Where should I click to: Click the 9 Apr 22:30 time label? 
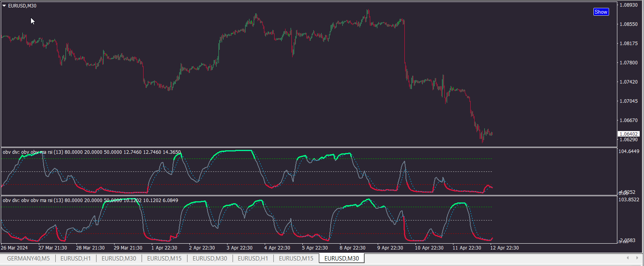coord(390,248)
